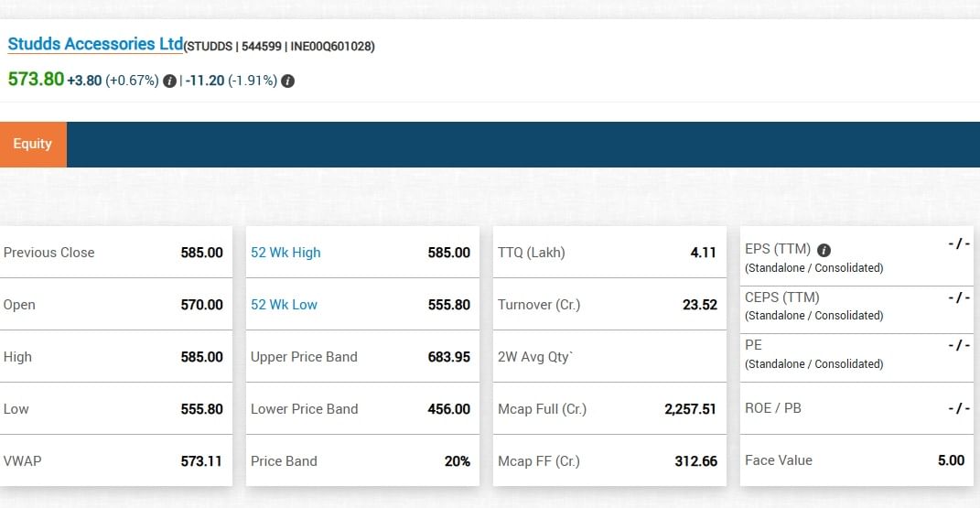Click the Price Band 20% value
Image resolution: width=980 pixels, height=508 pixels.
[x=457, y=461]
